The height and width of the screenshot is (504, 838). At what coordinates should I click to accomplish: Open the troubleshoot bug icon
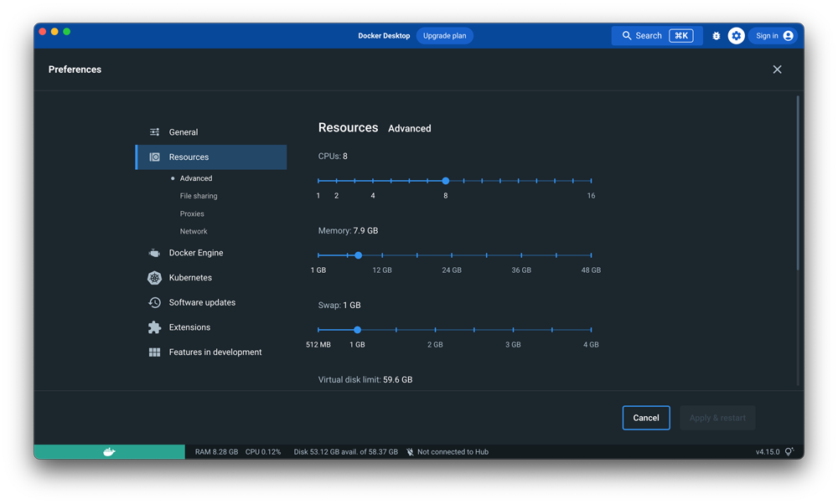716,36
